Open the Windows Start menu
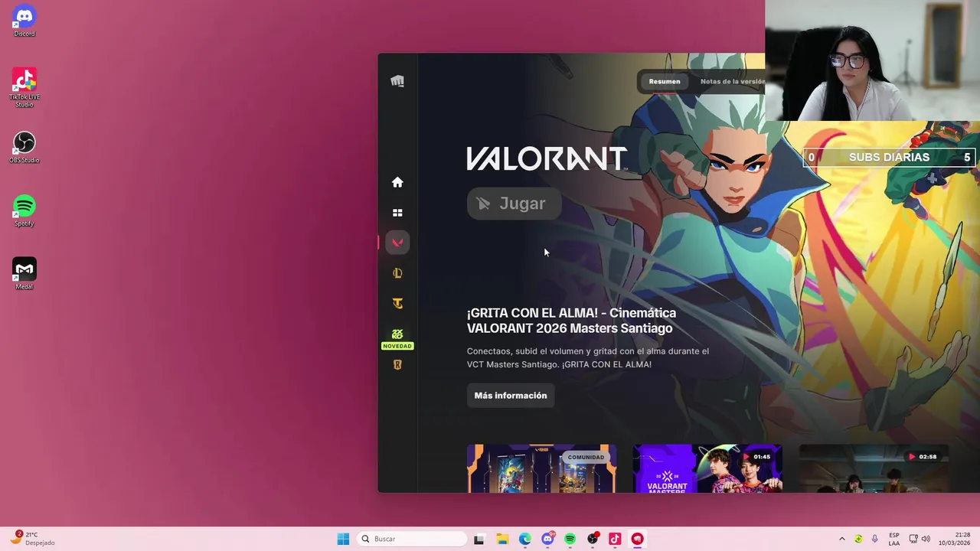Image resolution: width=980 pixels, height=551 pixels. (x=343, y=539)
